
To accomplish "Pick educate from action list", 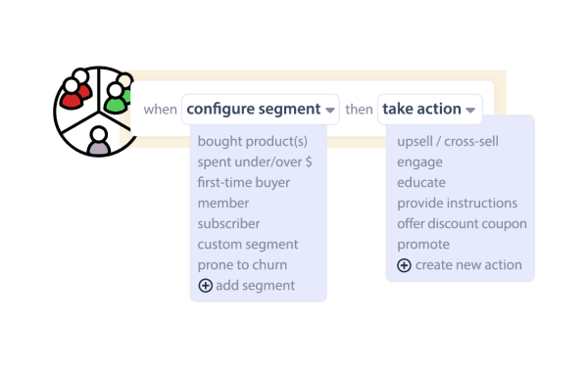I will (x=421, y=183).
